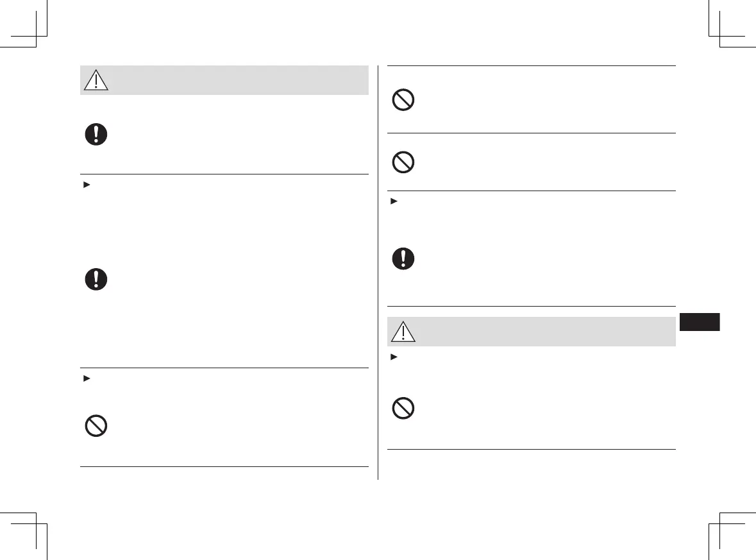The width and height of the screenshot is (756, 560).
Task: Click the top-right corner crop mark
Action: click(720, 35)
